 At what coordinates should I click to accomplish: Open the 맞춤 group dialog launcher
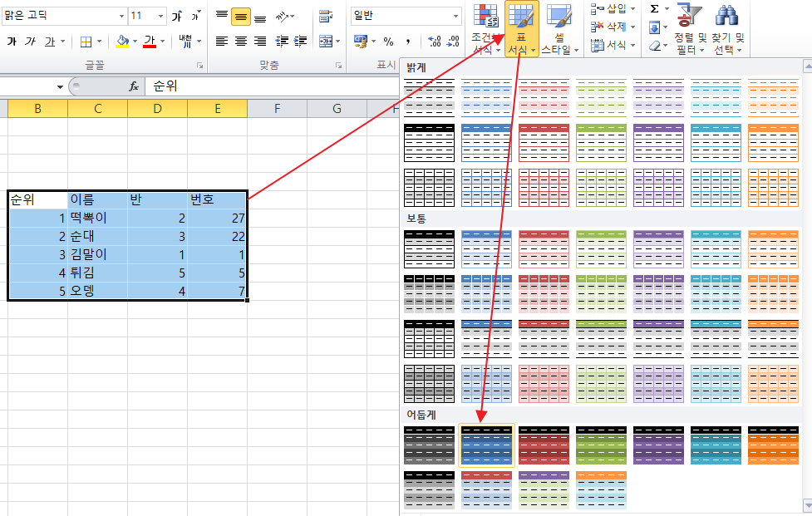pyautogui.click(x=338, y=65)
